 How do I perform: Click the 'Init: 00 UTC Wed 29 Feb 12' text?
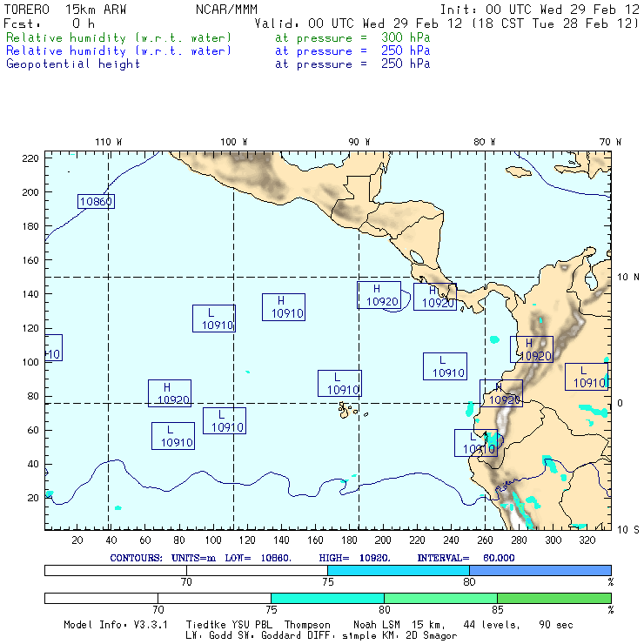coord(540,10)
